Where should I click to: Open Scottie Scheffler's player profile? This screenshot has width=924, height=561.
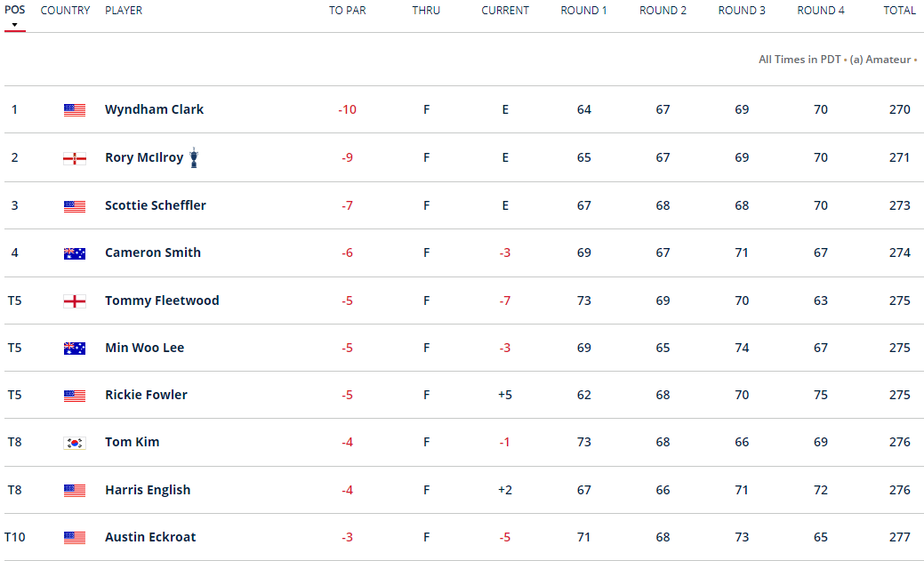point(155,205)
